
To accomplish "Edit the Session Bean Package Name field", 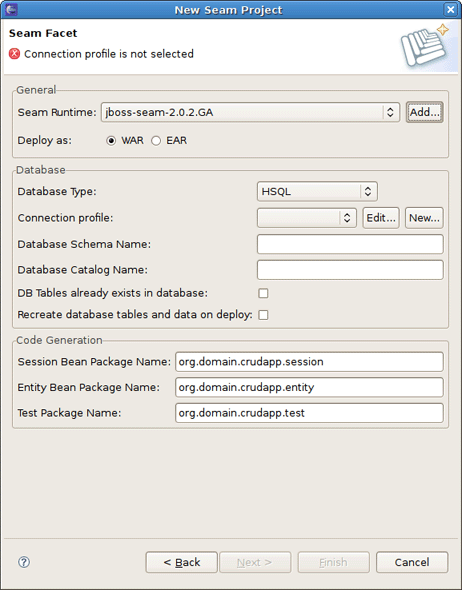I will click(x=309, y=362).
